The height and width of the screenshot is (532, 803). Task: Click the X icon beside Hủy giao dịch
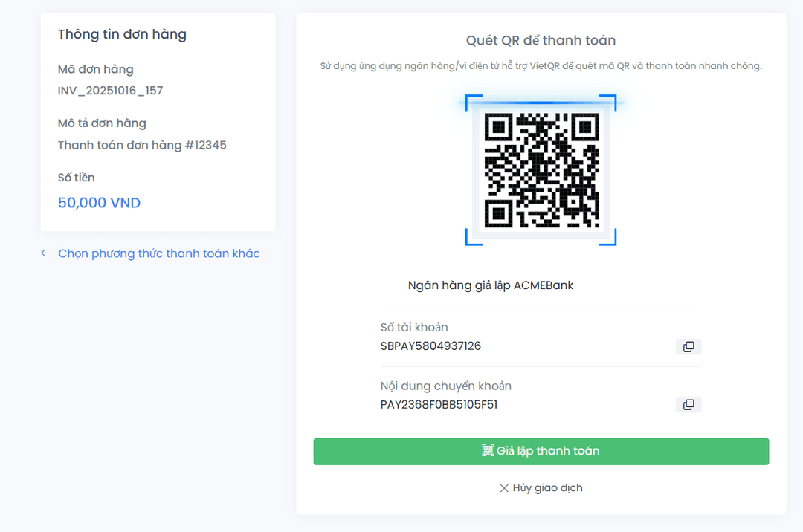[x=504, y=488]
